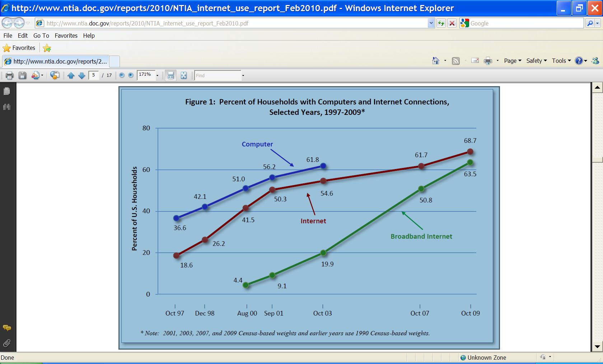603x364 pixels.
Task: Click the PDF sign and review icon
Action: pos(55,75)
